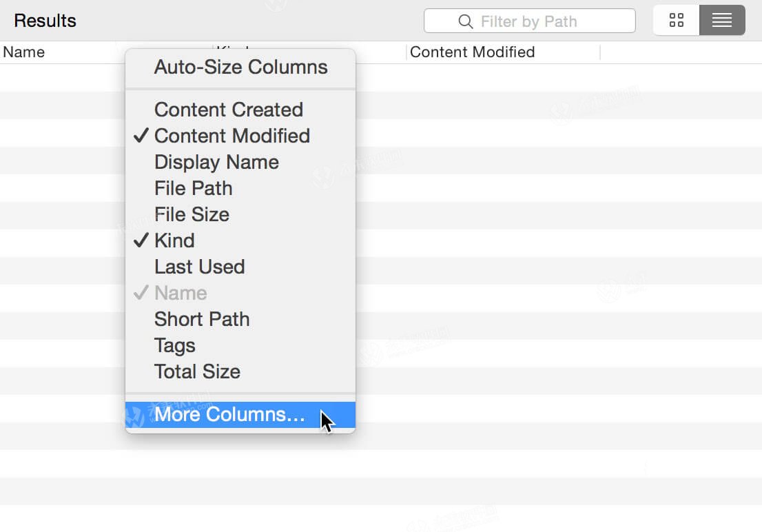Viewport: 762px width, 532px height.
Task: Show the Short Path column
Action: (x=201, y=319)
